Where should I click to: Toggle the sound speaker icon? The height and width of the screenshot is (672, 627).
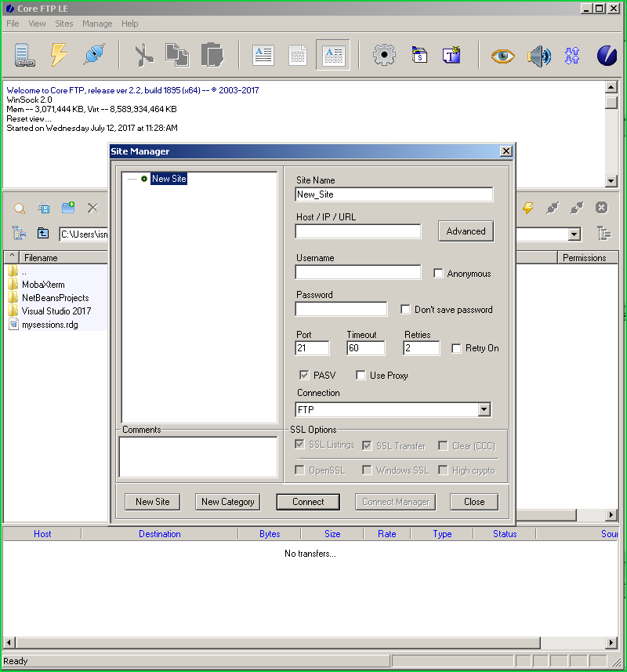pyautogui.click(x=538, y=56)
